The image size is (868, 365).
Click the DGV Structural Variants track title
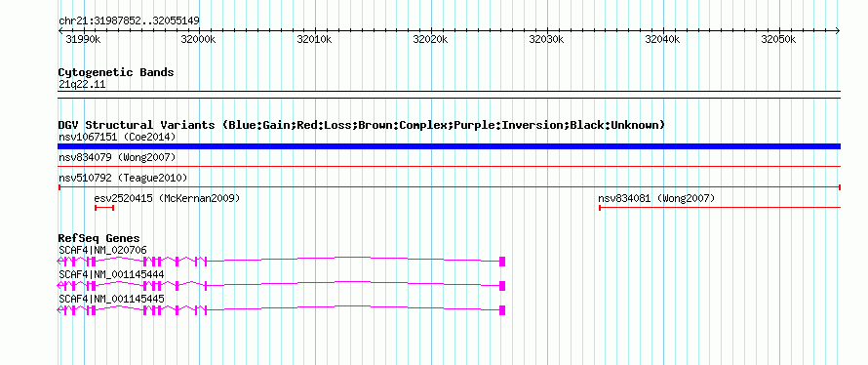(362, 125)
